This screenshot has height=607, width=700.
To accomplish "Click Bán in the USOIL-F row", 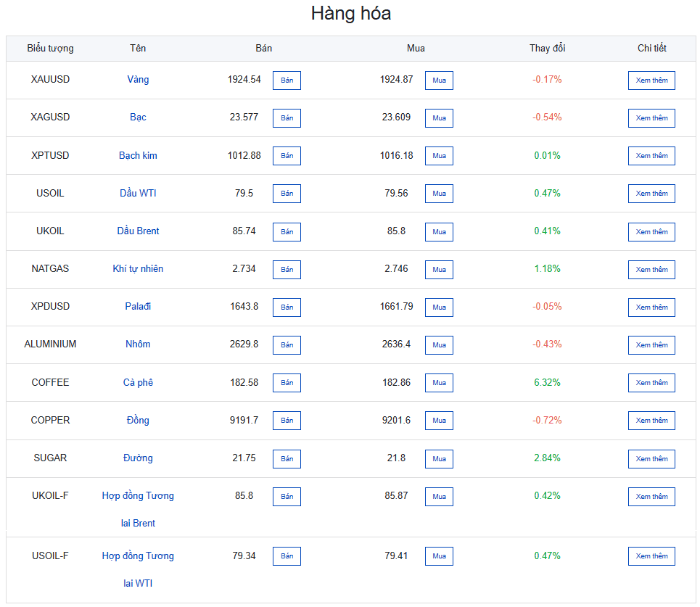I will coord(287,556).
